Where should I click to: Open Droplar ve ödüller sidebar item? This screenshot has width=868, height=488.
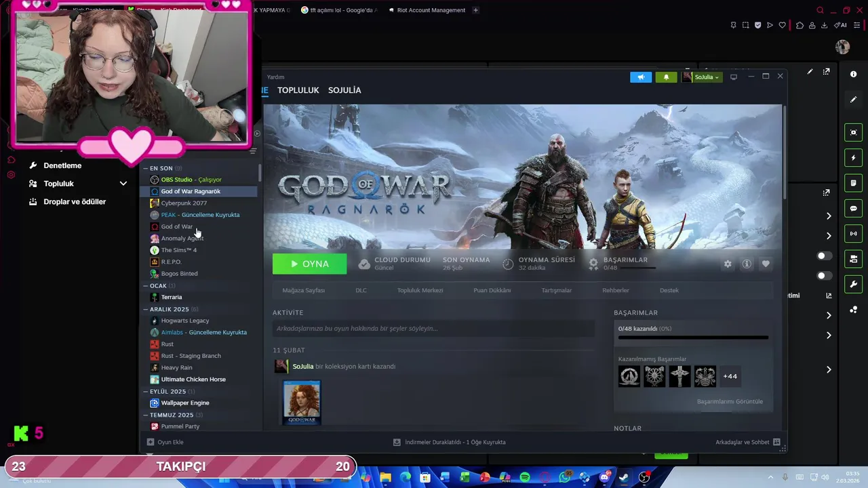point(67,201)
